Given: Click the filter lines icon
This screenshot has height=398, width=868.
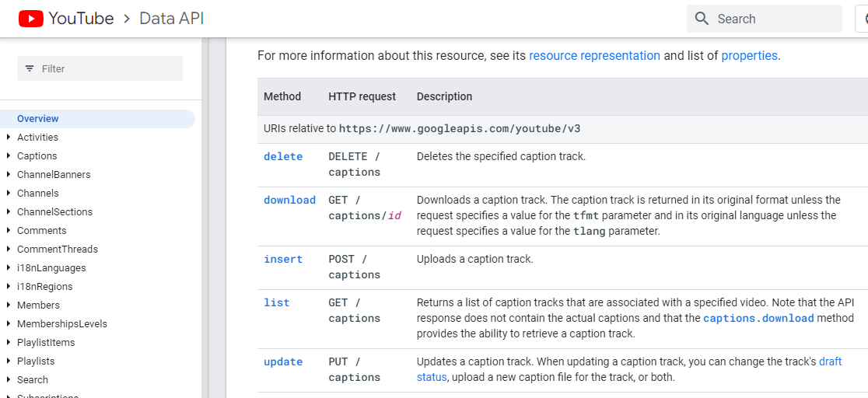Looking at the screenshot, I should pyautogui.click(x=30, y=68).
